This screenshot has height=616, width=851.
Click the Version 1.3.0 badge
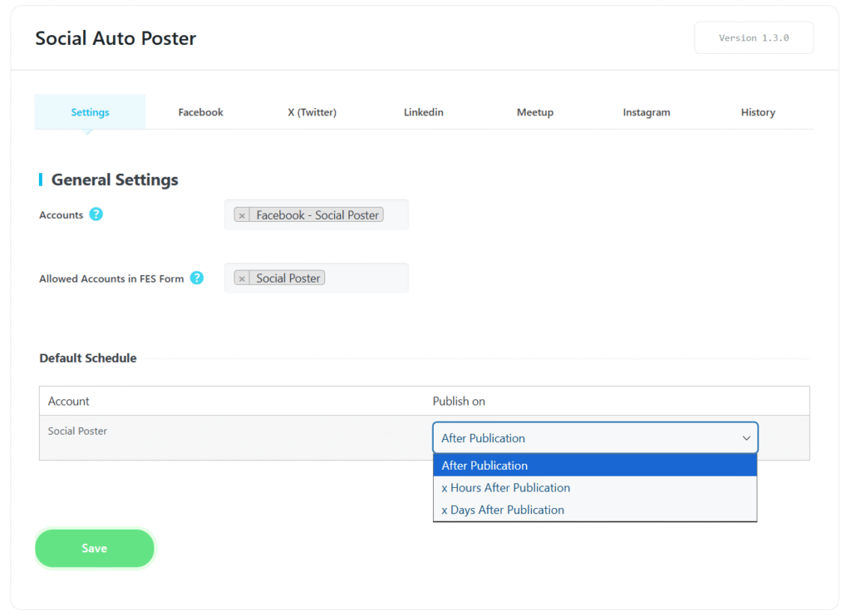pos(753,38)
